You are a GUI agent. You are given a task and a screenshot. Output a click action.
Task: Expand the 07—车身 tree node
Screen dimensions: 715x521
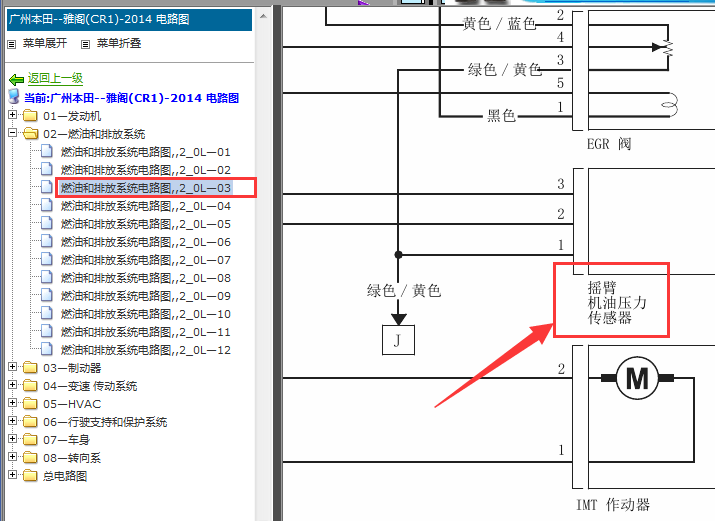point(12,438)
